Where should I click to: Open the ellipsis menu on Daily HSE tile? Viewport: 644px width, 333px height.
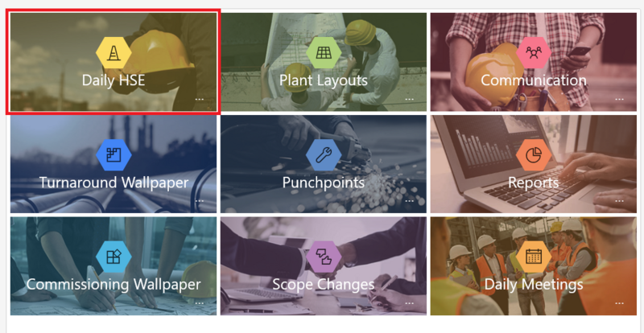pyautogui.click(x=199, y=99)
